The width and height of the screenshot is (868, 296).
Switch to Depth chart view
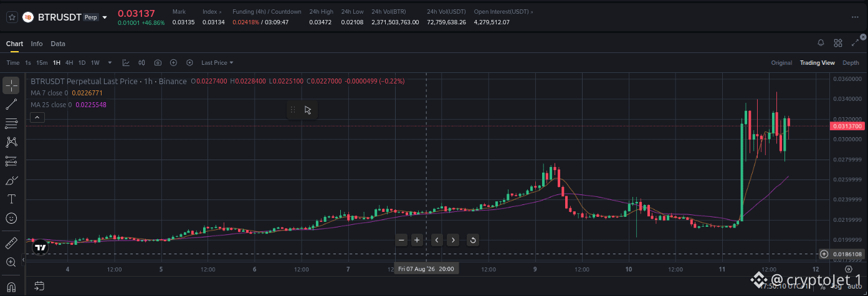851,62
